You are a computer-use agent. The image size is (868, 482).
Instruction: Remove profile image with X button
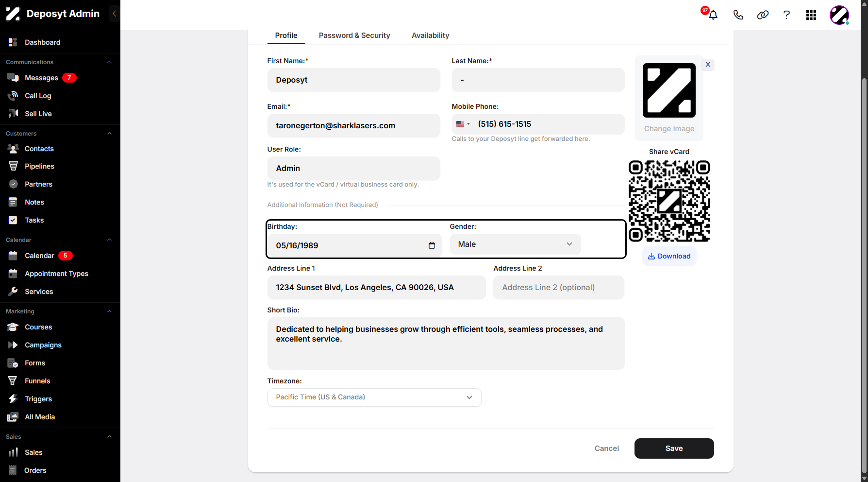(x=708, y=65)
